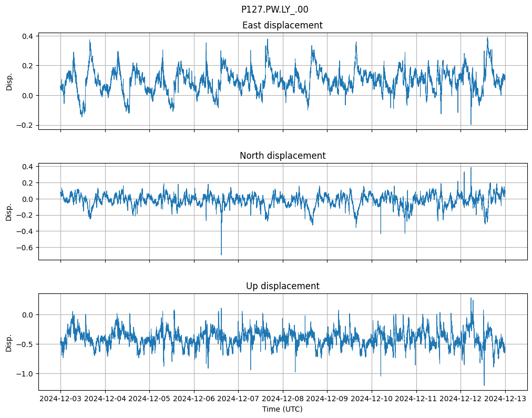The width and height of the screenshot is (532, 418).
Task: Click the −1.0 tick on Up plot
Action: point(25,374)
